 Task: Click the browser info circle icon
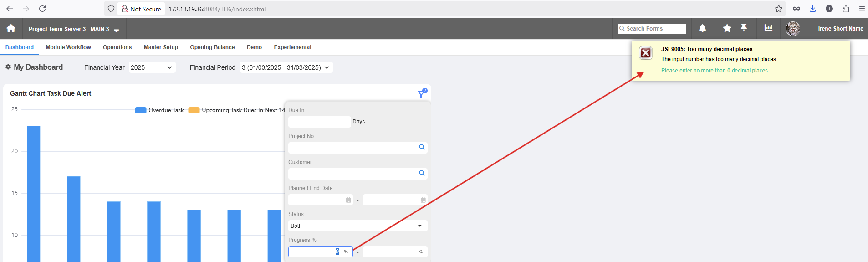(x=829, y=9)
